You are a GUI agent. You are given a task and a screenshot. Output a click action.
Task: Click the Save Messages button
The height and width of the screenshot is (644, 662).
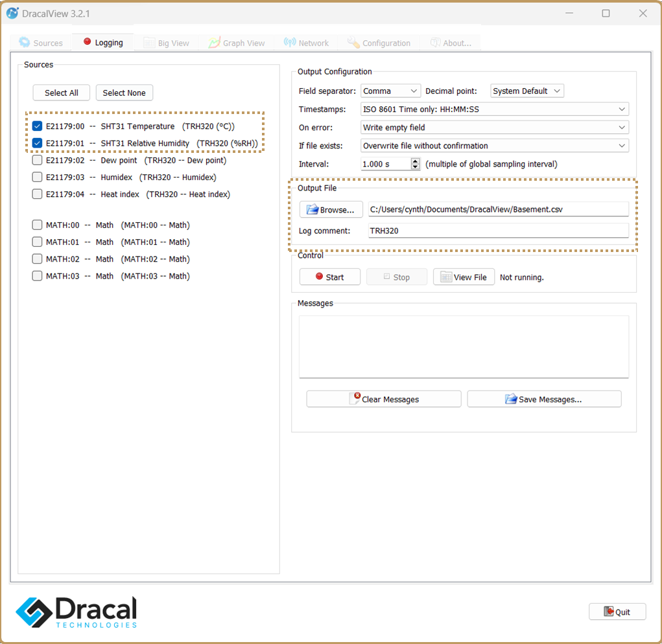click(544, 399)
